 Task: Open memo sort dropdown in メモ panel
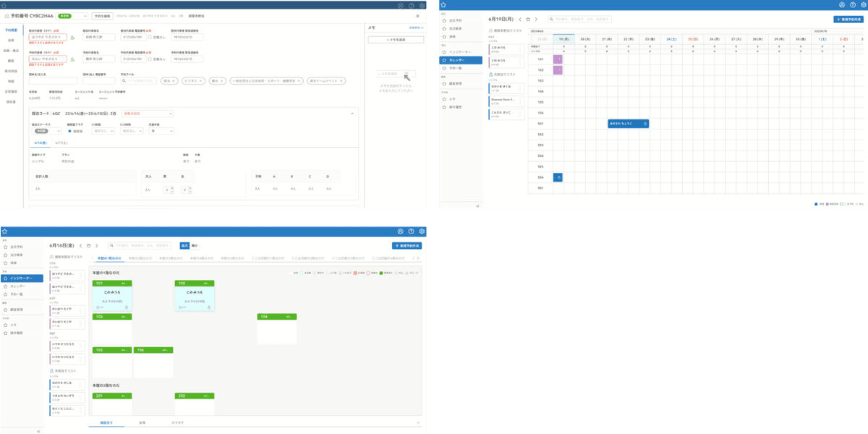click(416, 27)
